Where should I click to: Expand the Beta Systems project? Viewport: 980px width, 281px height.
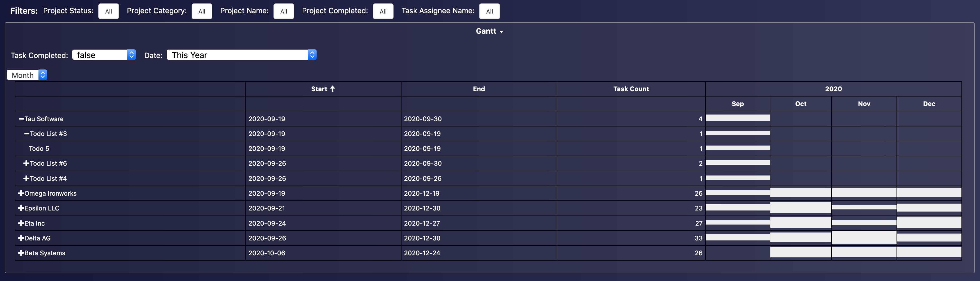click(21, 253)
